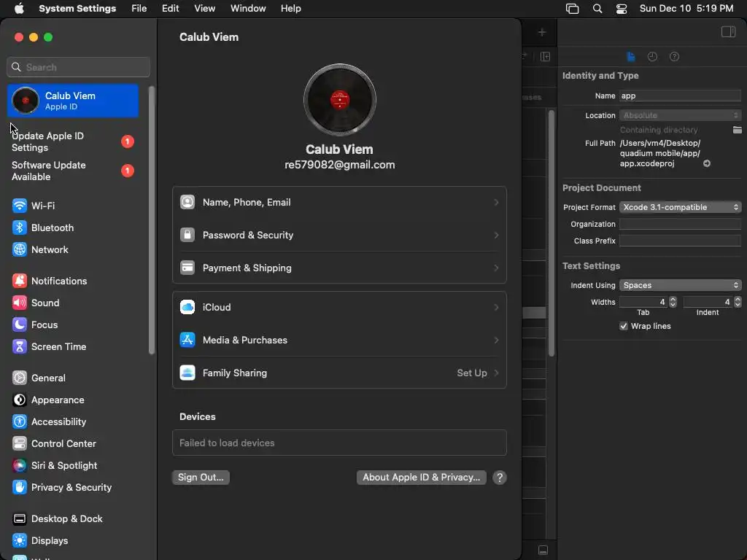Open Media & Purchases row
The width and height of the screenshot is (747, 560).
pos(339,341)
